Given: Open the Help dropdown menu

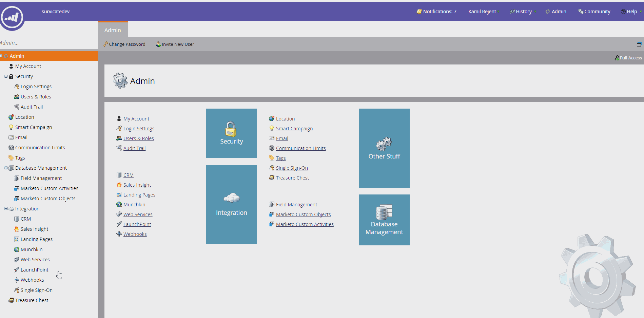Looking at the screenshot, I should [631, 12].
